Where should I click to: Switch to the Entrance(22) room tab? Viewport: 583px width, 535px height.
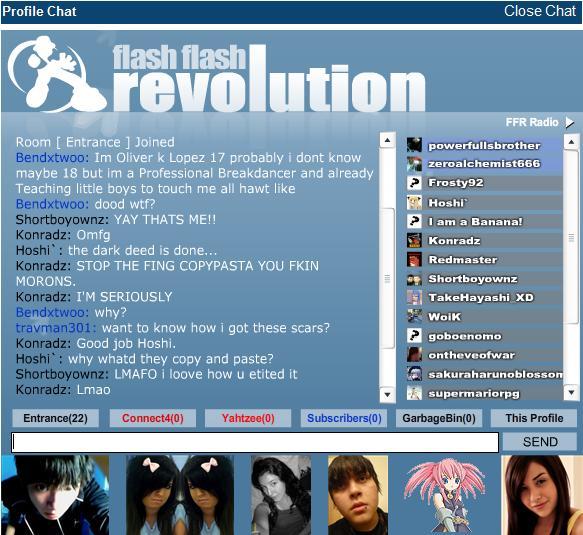(55, 418)
